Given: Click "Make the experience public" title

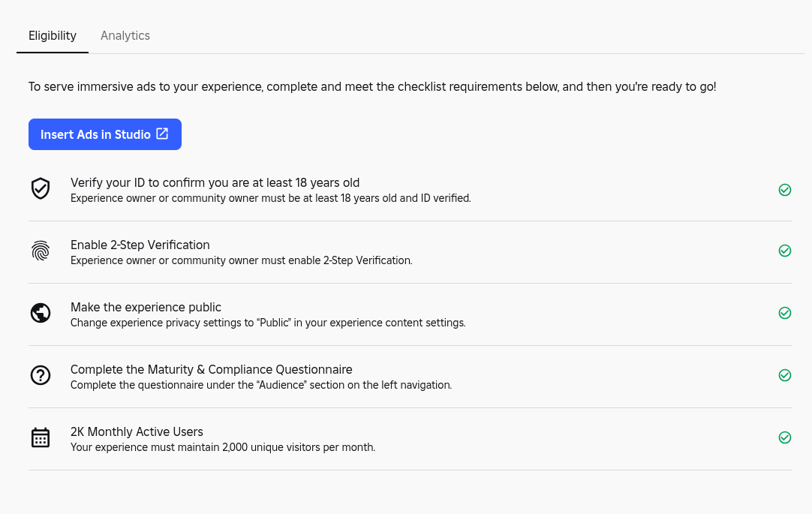Looking at the screenshot, I should coord(146,307).
